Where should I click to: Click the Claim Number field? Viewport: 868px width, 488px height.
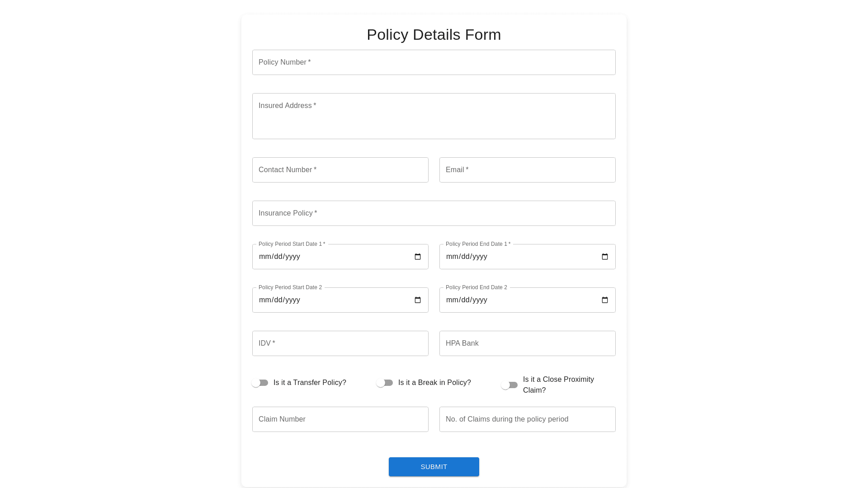(x=340, y=419)
